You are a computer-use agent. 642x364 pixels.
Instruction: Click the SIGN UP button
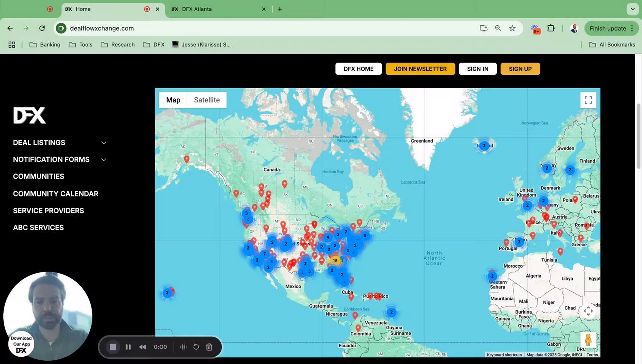click(x=520, y=69)
